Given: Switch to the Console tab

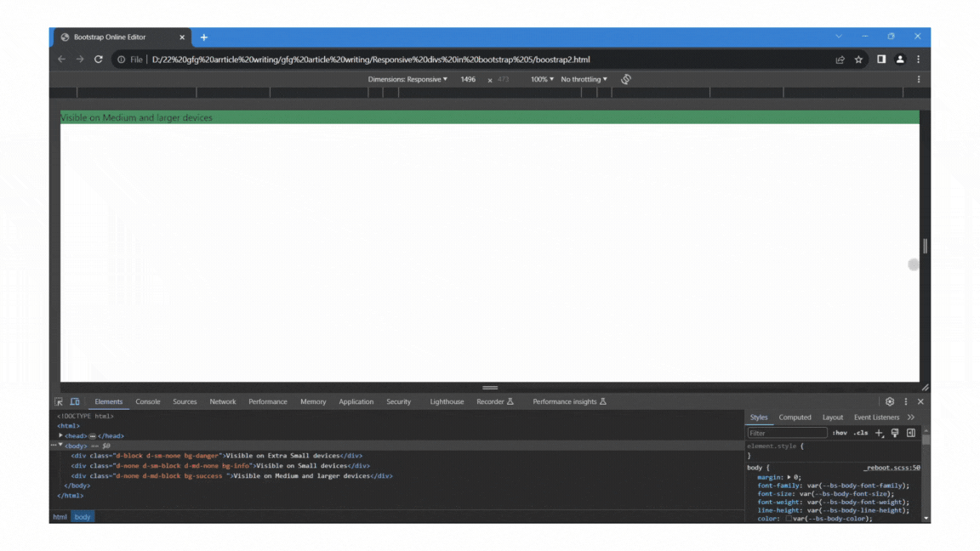Looking at the screenshot, I should click(148, 401).
